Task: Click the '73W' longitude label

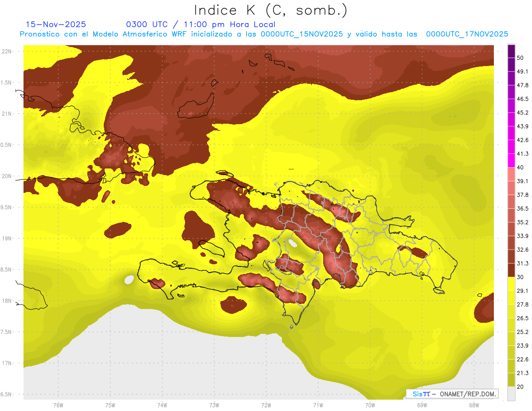Action: (x=214, y=405)
